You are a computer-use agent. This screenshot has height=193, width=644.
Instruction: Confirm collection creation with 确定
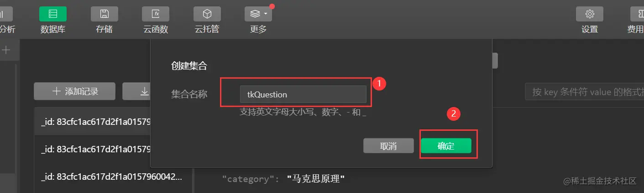coord(446,146)
